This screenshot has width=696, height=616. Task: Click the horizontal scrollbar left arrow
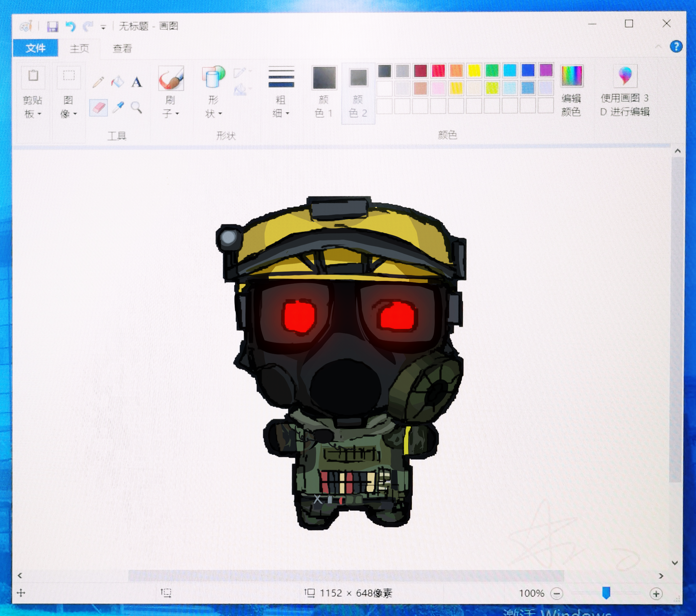point(20,575)
